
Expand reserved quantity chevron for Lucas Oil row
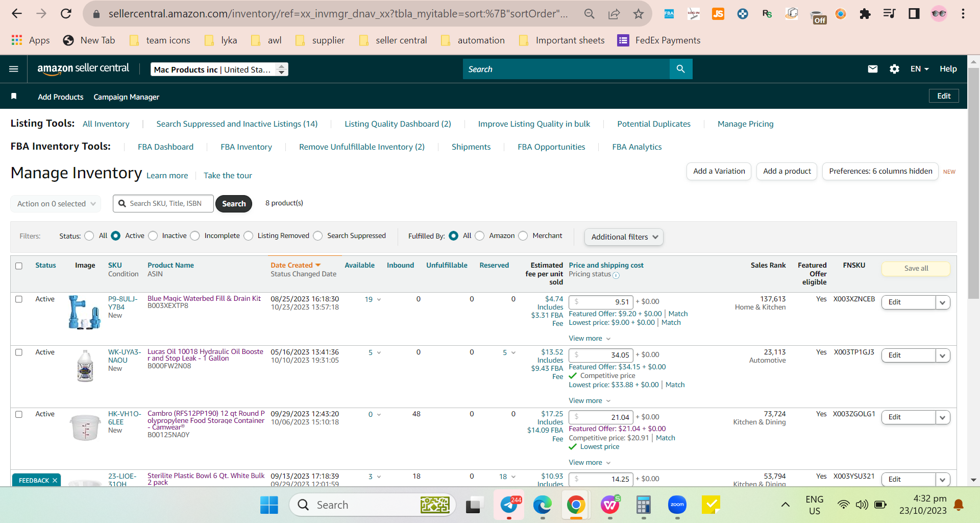[513, 353]
